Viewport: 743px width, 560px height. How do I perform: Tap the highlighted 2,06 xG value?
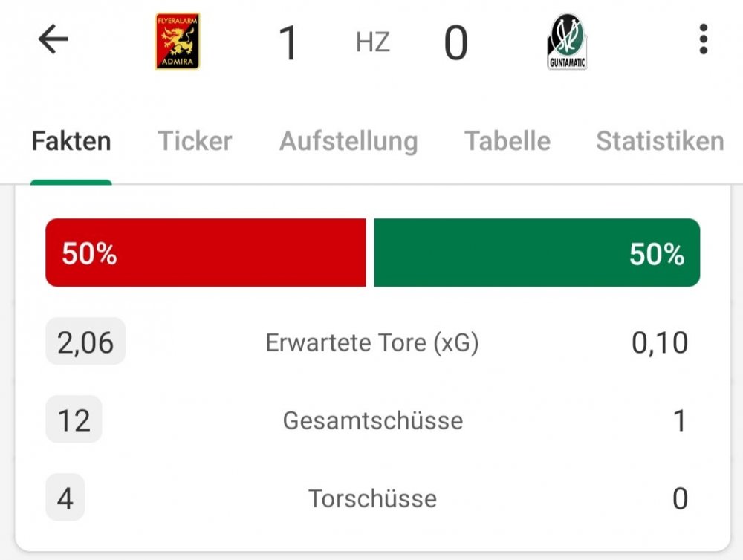tap(85, 342)
